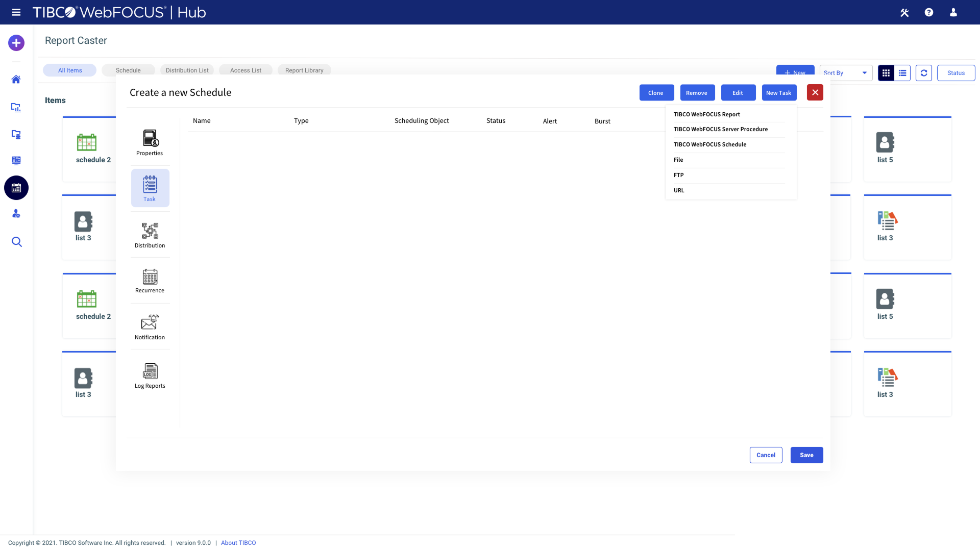Open the top-right list 5 card
Viewport: 980px width, 551px height.
pyautogui.click(x=908, y=149)
